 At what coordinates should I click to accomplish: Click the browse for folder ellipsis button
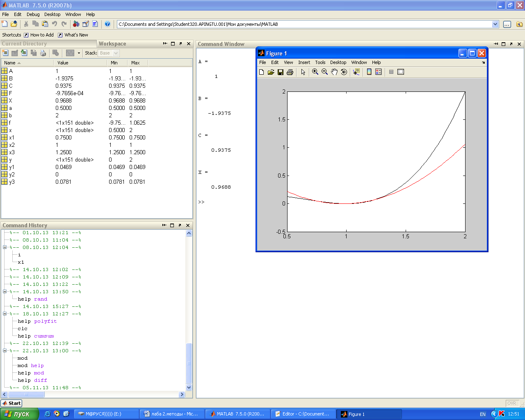point(507,24)
